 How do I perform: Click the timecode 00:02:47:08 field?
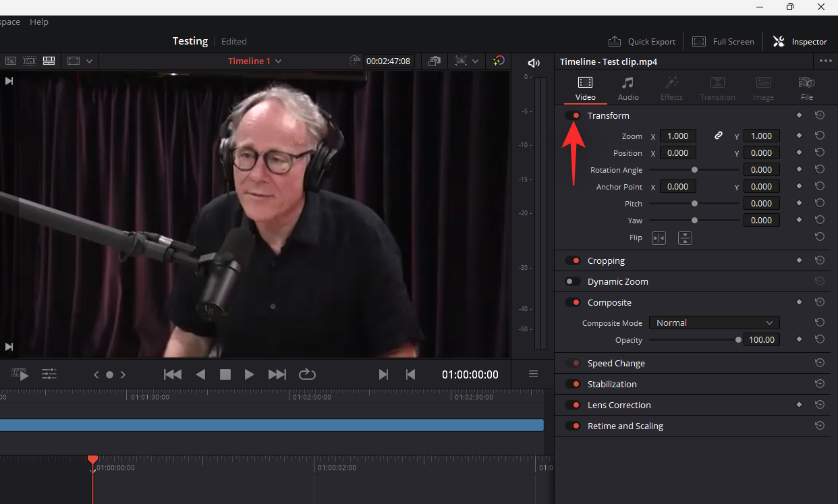[x=388, y=61]
